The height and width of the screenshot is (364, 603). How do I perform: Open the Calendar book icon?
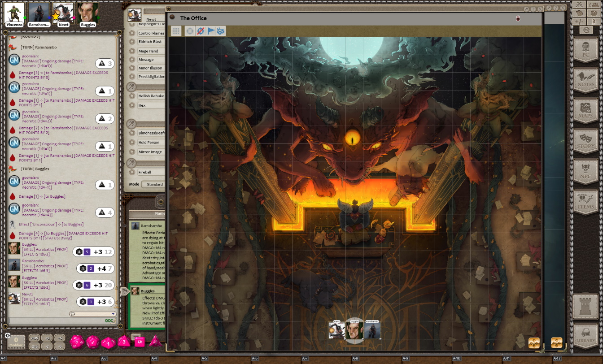pos(580,13)
